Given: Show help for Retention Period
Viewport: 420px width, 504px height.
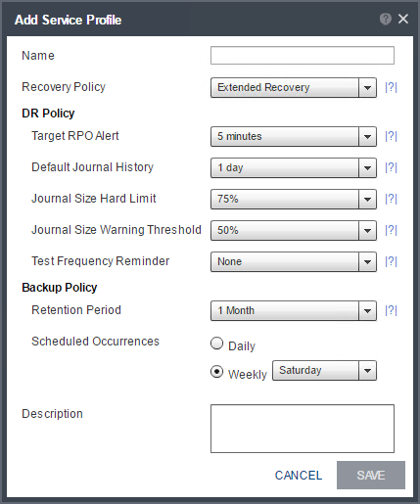Looking at the screenshot, I should click(x=391, y=310).
